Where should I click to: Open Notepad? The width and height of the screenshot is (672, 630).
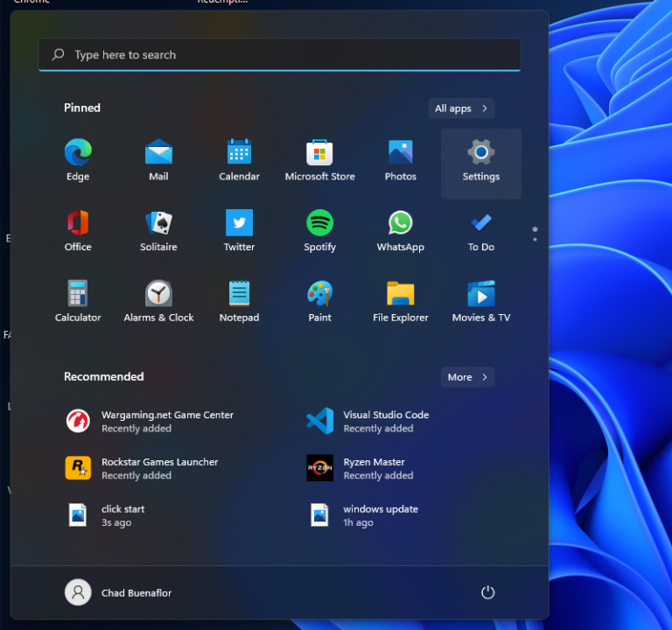tap(239, 301)
